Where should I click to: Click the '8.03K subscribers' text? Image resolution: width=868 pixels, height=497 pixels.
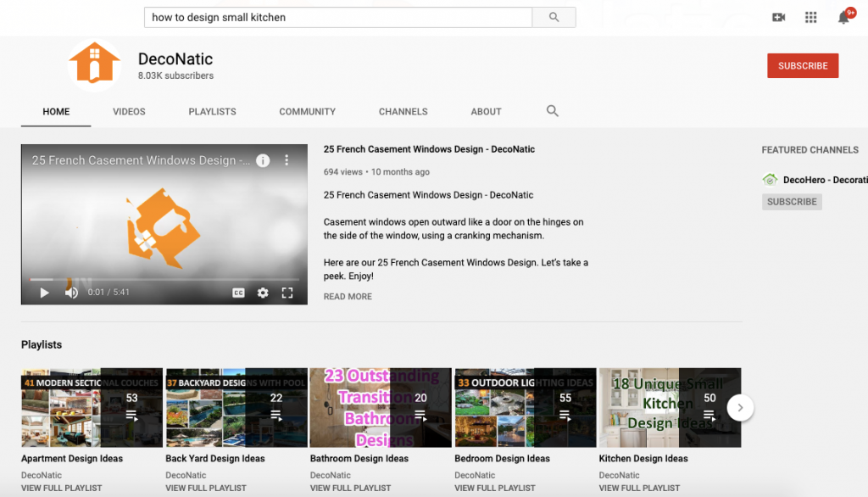click(x=175, y=75)
